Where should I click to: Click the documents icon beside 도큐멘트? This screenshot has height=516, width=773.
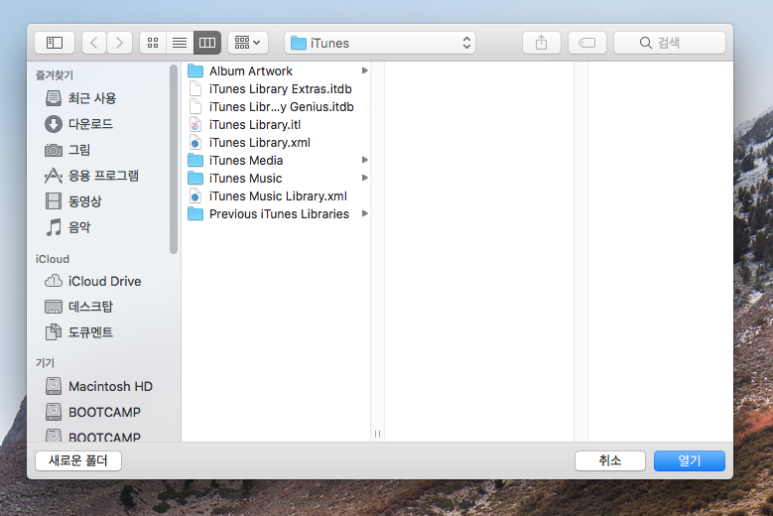point(53,332)
